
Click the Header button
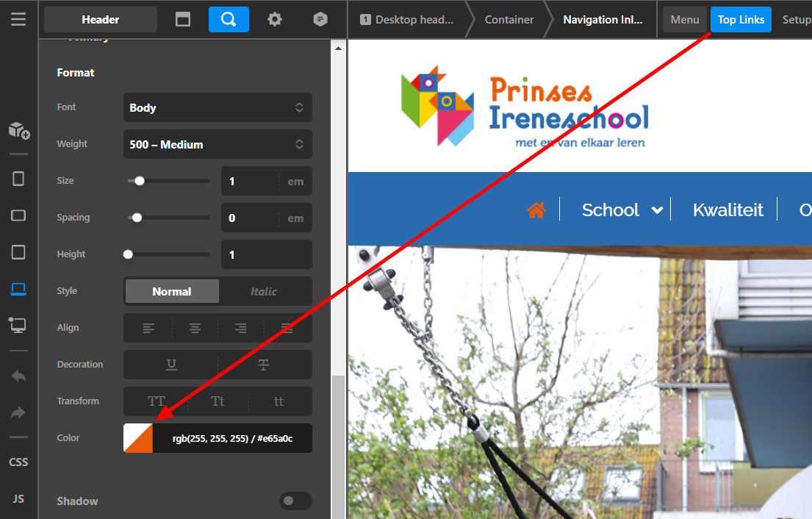tap(101, 20)
